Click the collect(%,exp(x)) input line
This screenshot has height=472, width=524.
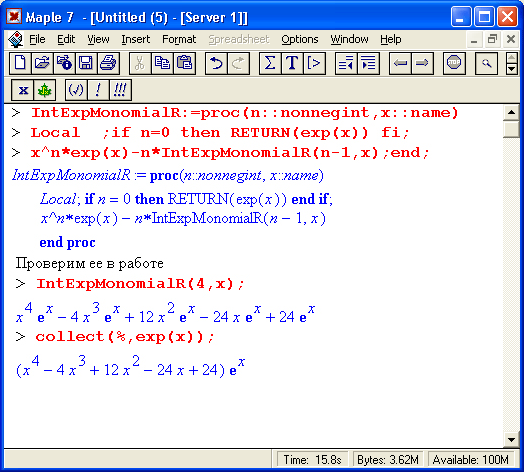124,337
